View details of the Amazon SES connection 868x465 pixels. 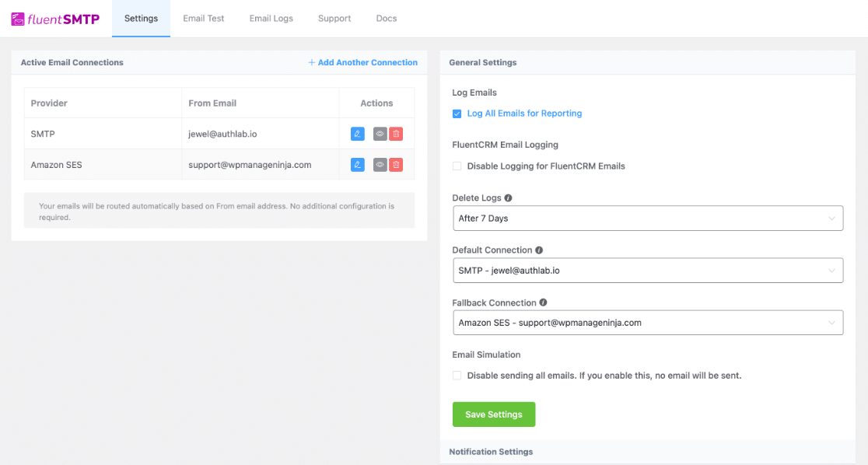[x=380, y=165]
